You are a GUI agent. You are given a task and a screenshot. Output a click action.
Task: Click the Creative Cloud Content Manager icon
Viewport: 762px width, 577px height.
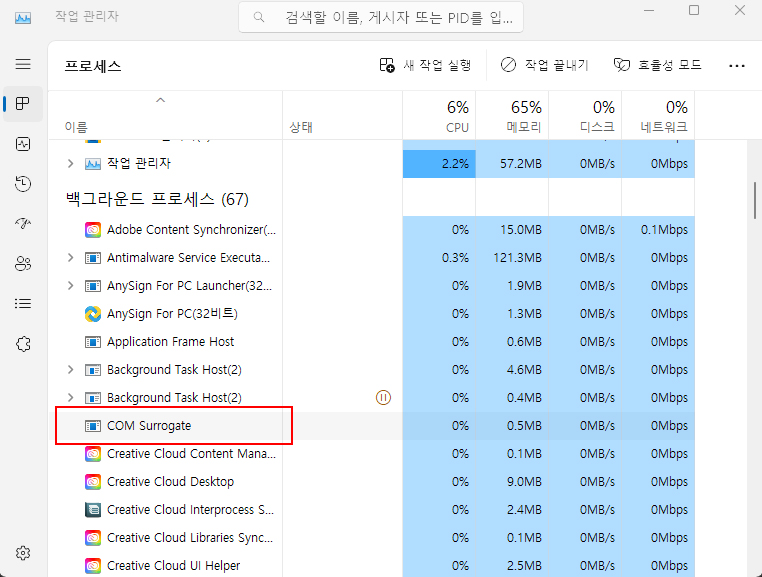pyautogui.click(x=93, y=454)
